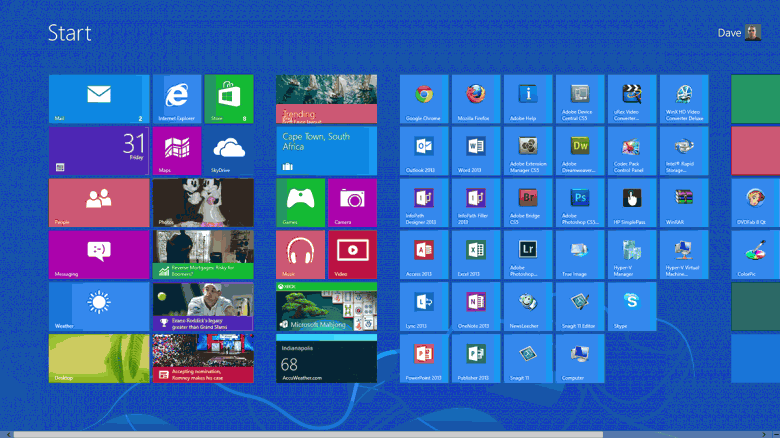Launch Access 2013
Image resolution: width=780 pixels, height=438 pixels.
pos(424,255)
